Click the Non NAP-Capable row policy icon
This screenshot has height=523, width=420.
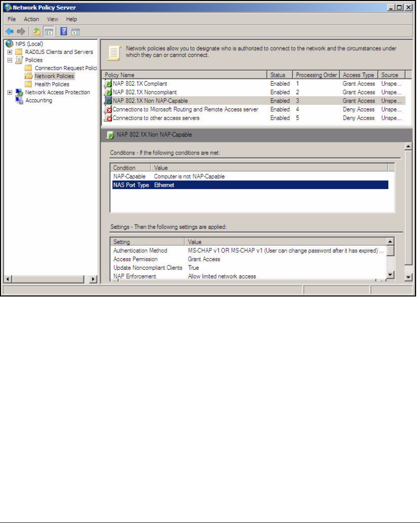coord(108,101)
